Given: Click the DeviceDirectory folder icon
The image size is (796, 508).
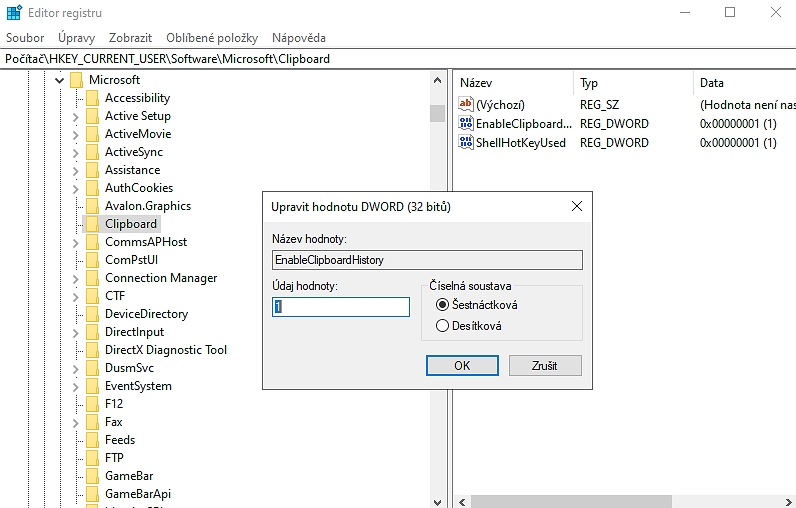Looking at the screenshot, I should pyautogui.click(x=92, y=314).
